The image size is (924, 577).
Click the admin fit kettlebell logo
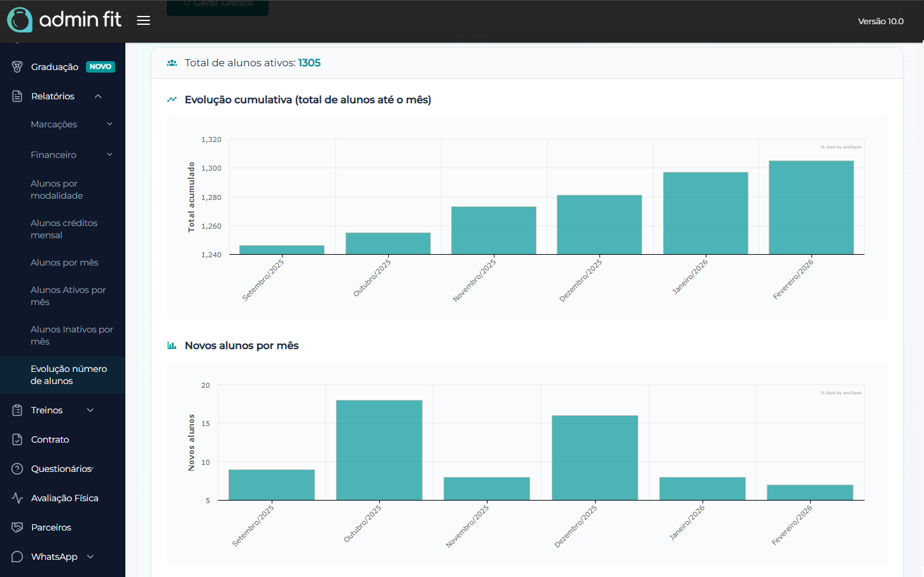click(20, 20)
